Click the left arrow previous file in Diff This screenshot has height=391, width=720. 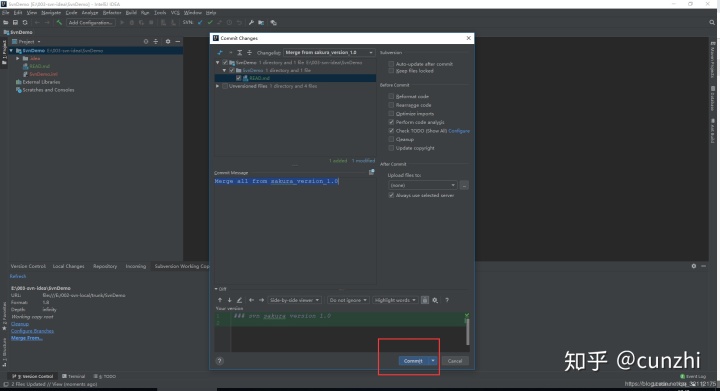coord(251,300)
